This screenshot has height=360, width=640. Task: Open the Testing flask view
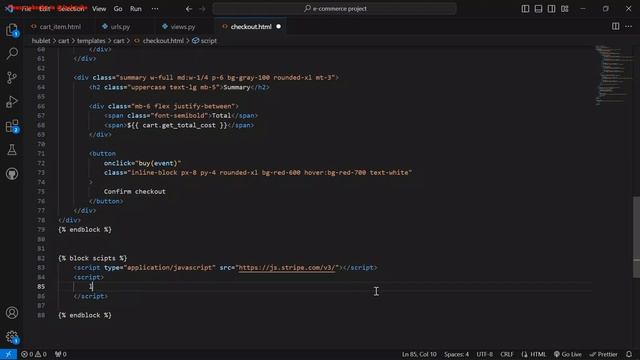tap(12, 150)
